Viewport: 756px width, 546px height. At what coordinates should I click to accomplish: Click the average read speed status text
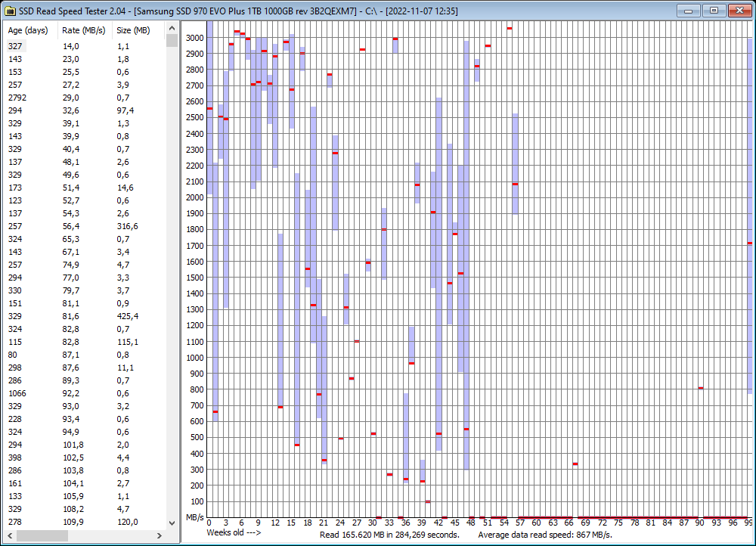(x=547, y=534)
